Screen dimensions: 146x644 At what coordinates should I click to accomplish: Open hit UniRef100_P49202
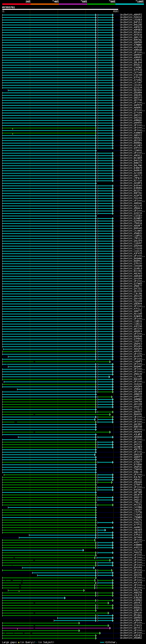pos(131,17)
